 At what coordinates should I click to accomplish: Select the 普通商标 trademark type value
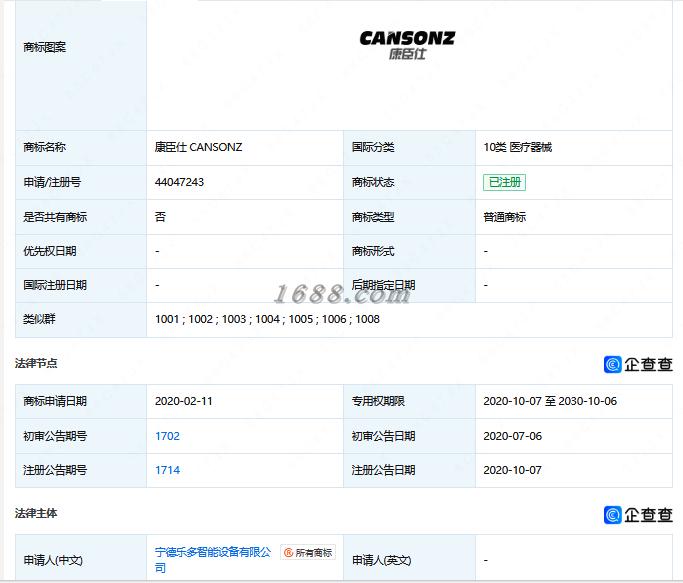[x=504, y=217]
